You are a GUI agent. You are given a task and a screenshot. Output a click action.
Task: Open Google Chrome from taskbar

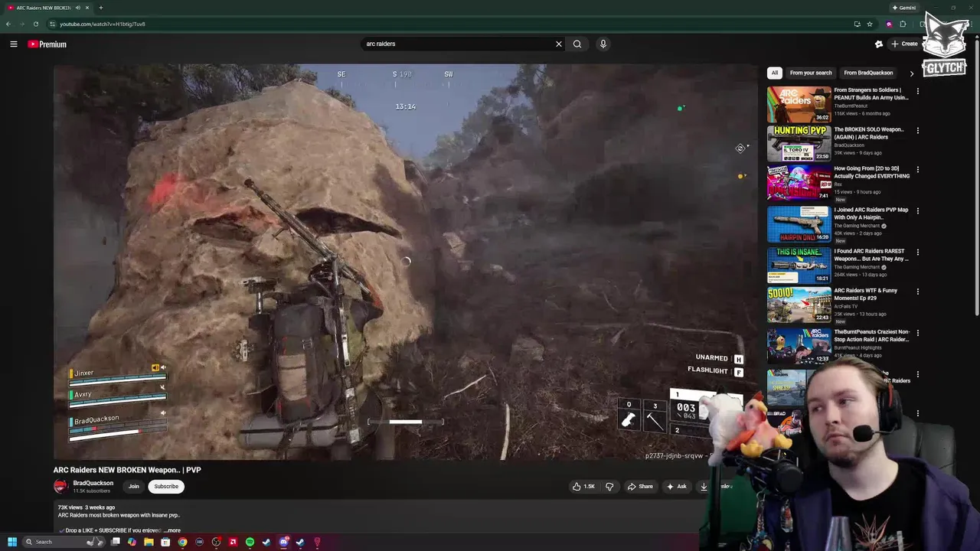[182, 542]
